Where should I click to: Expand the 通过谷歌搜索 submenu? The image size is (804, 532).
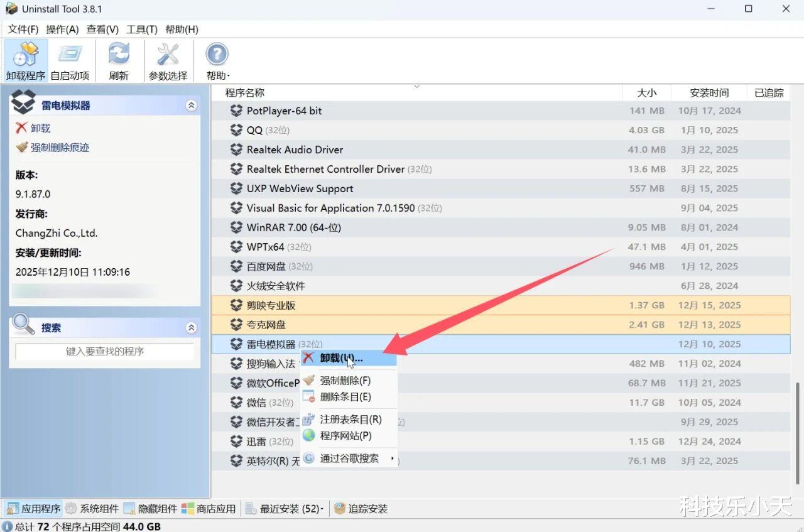(349, 459)
